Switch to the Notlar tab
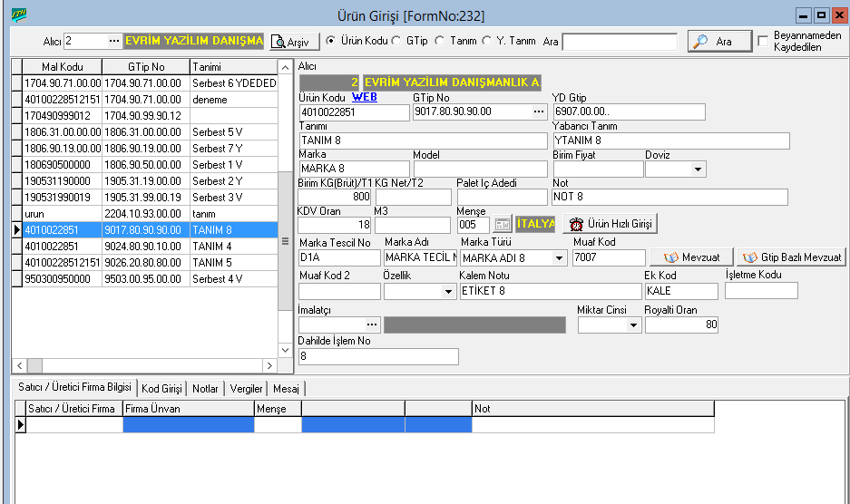The height and width of the screenshot is (504, 850). tap(205, 389)
